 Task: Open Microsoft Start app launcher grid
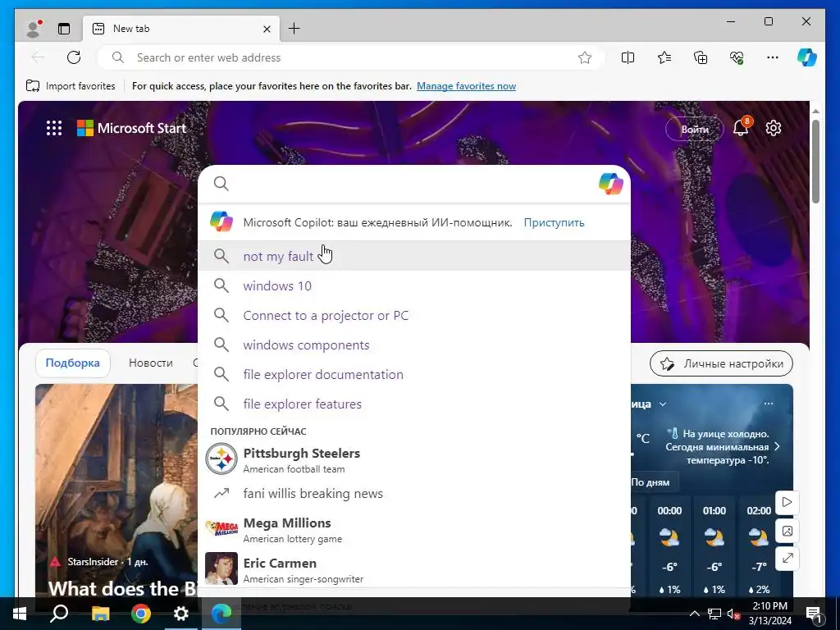pyautogui.click(x=54, y=128)
